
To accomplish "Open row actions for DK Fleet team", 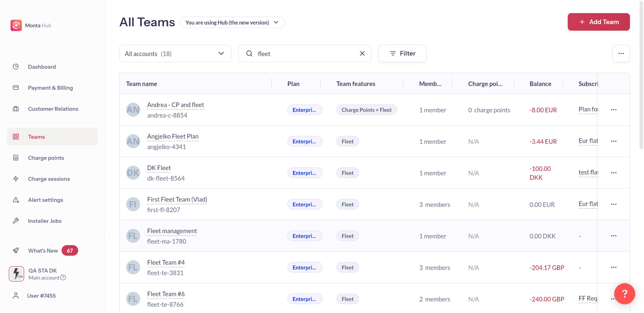I will tap(614, 173).
